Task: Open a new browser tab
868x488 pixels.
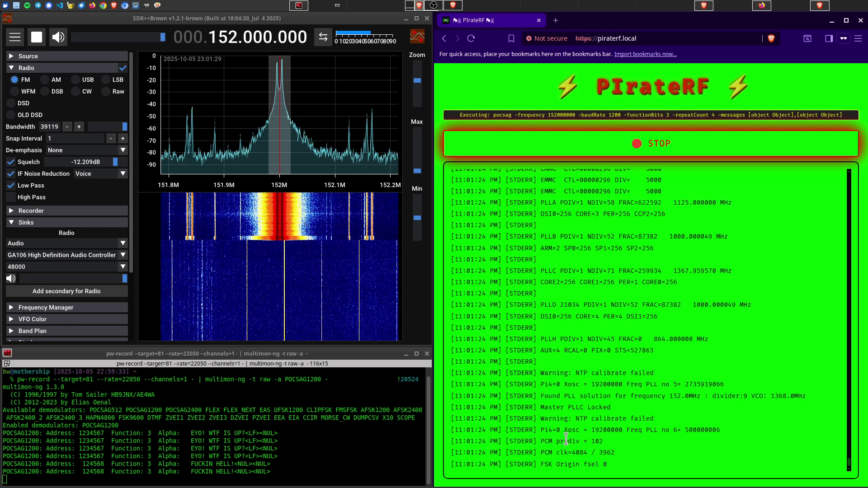Action: (x=556, y=20)
